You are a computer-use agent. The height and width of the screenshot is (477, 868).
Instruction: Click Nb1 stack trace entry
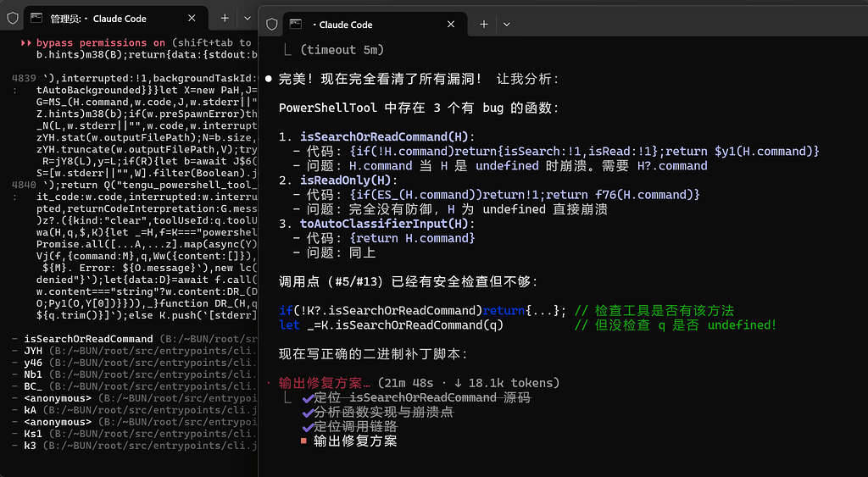[33, 374]
